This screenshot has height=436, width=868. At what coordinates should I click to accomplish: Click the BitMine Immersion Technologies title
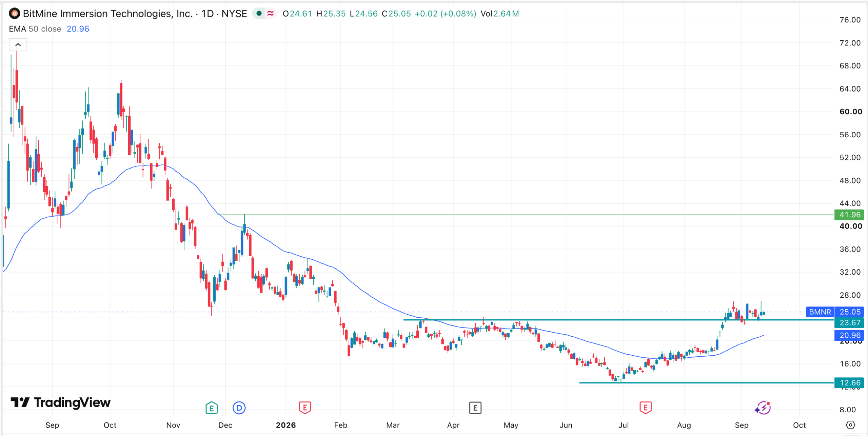coord(108,14)
